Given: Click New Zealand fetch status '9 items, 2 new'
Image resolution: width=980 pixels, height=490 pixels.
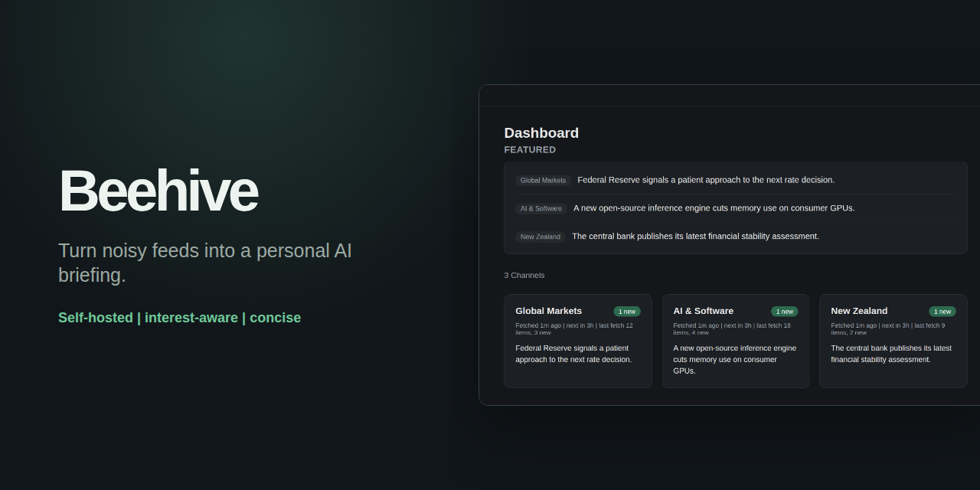Looking at the screenshot, I should tap(888, 328).
